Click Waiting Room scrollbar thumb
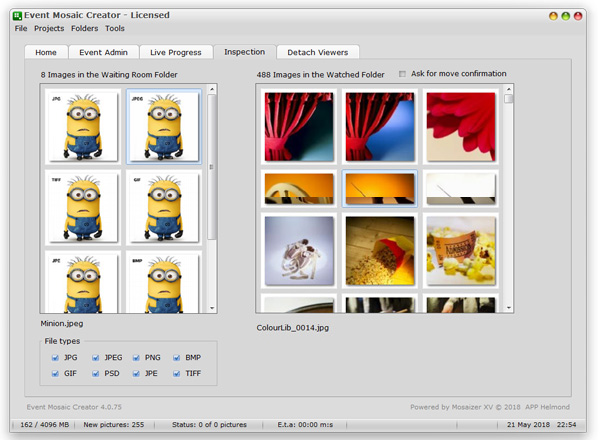 click(x=212, y=167)
